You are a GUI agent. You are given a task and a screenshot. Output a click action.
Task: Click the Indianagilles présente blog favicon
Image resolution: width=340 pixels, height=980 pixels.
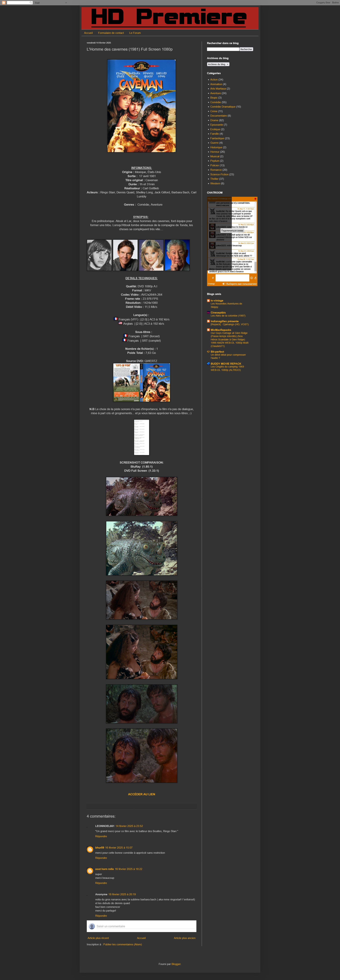tap(208, 321)
